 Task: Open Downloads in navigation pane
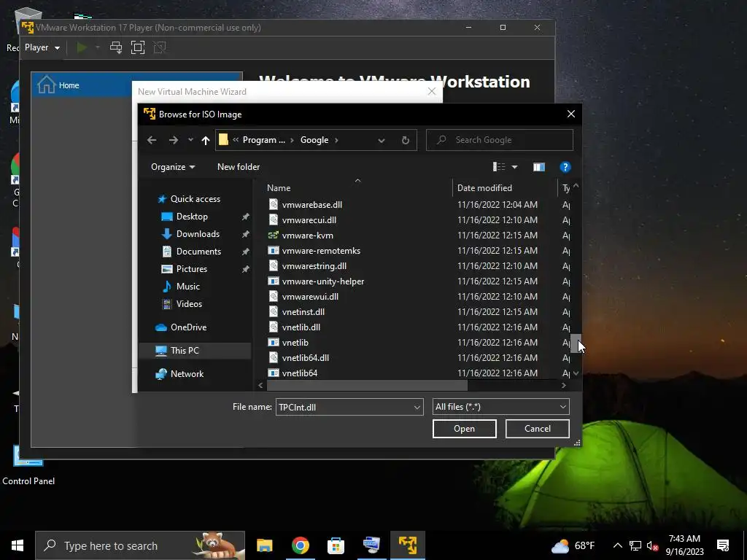pyautogui.click(x=198, y=234)
